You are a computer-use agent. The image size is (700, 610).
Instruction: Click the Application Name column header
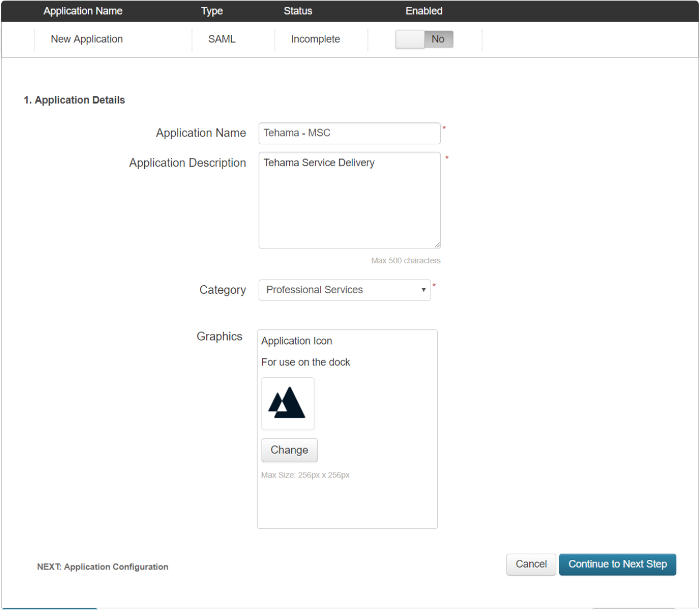click(x=82, y=11)
